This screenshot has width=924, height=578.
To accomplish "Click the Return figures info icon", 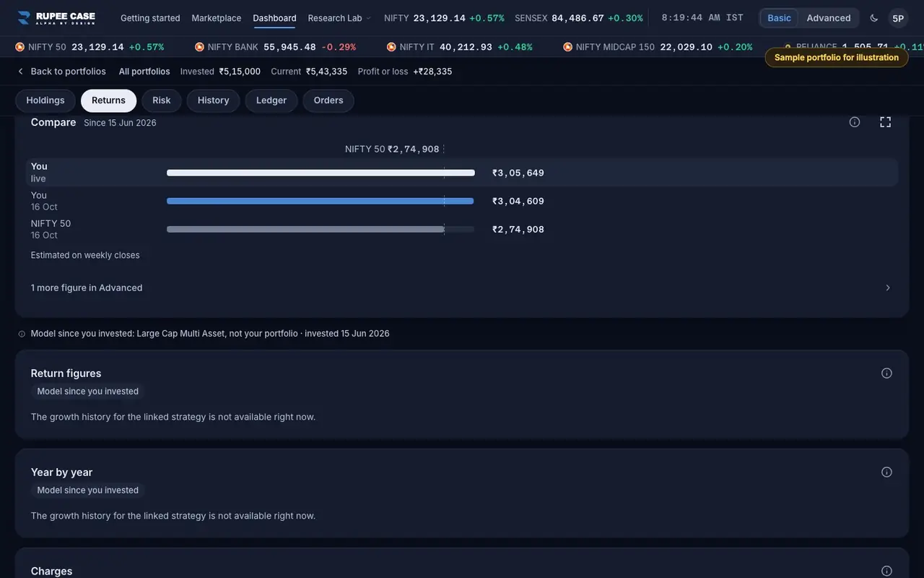I will 887,373.
